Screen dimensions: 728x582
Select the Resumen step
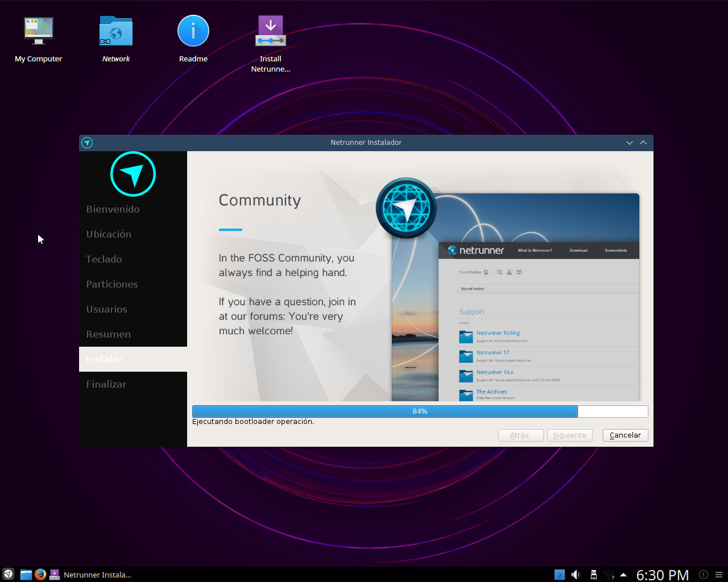click(133, 334)
